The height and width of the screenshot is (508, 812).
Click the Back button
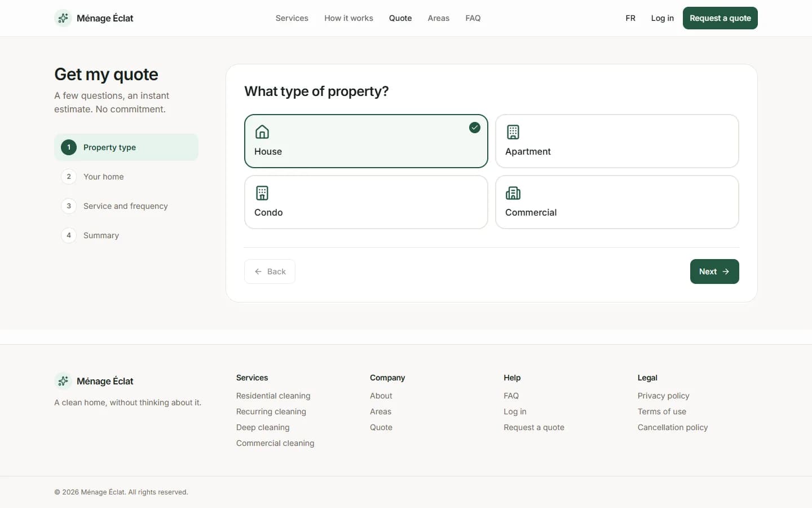click(270, 271)
